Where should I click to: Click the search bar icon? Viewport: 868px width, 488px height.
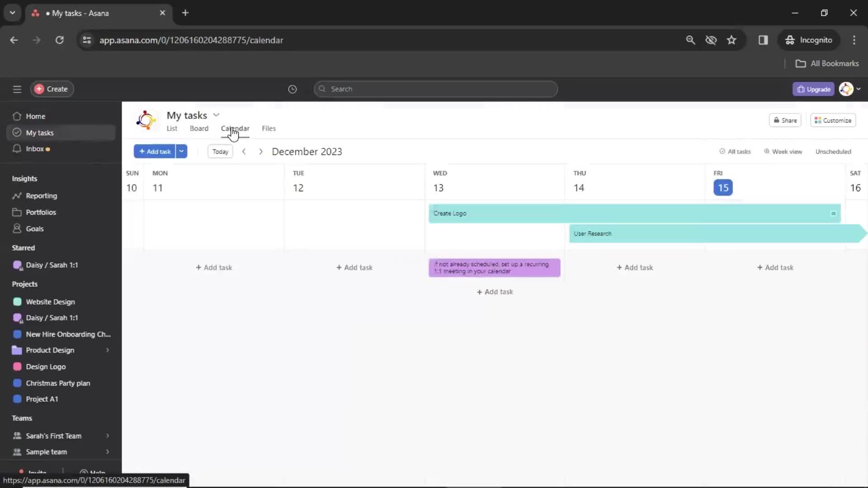322,89
